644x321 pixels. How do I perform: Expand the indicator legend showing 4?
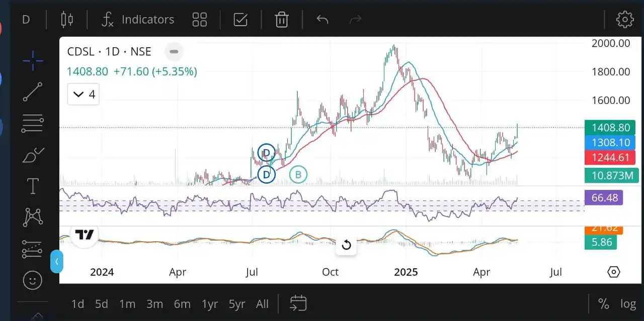point(84,94)
